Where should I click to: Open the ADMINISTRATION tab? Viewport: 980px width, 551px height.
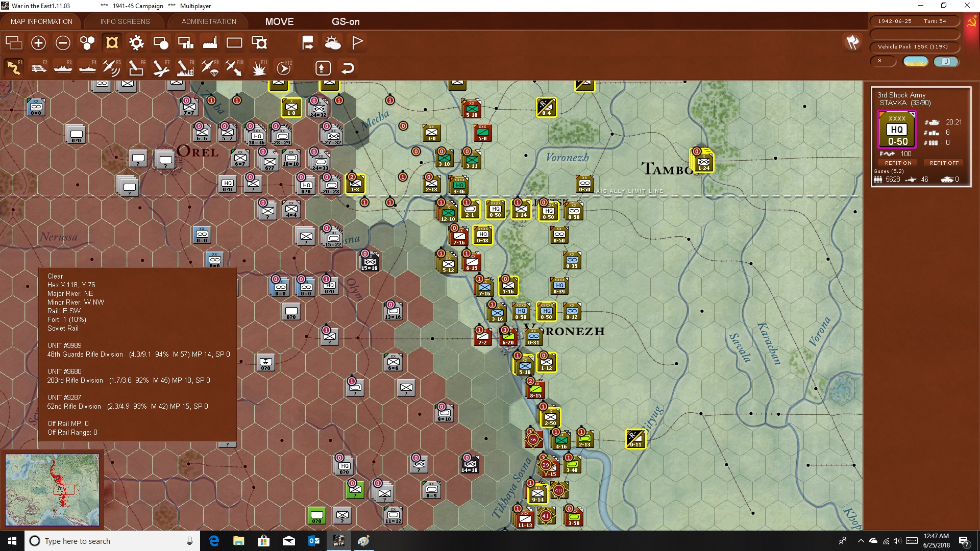(209, 21)
